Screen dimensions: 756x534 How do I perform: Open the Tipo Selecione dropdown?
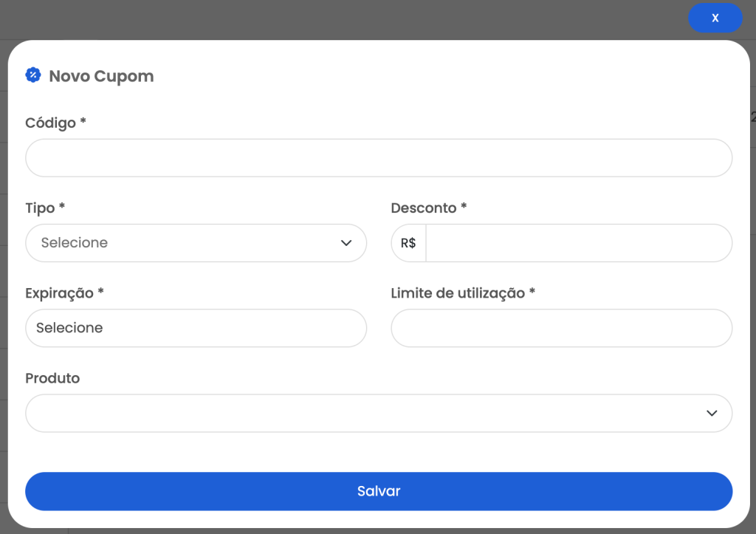pos(196,243)
